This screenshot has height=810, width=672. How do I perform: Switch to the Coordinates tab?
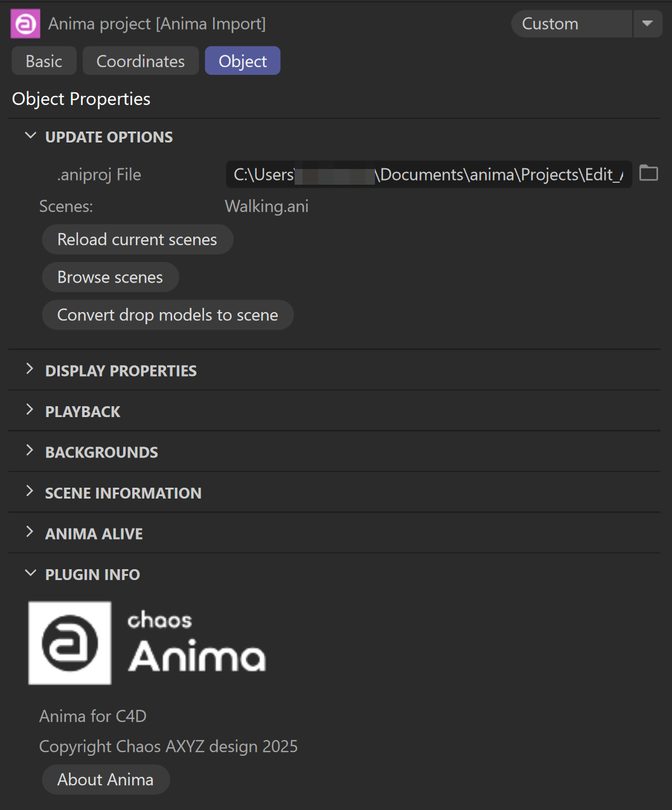click(x=141, y=61)
